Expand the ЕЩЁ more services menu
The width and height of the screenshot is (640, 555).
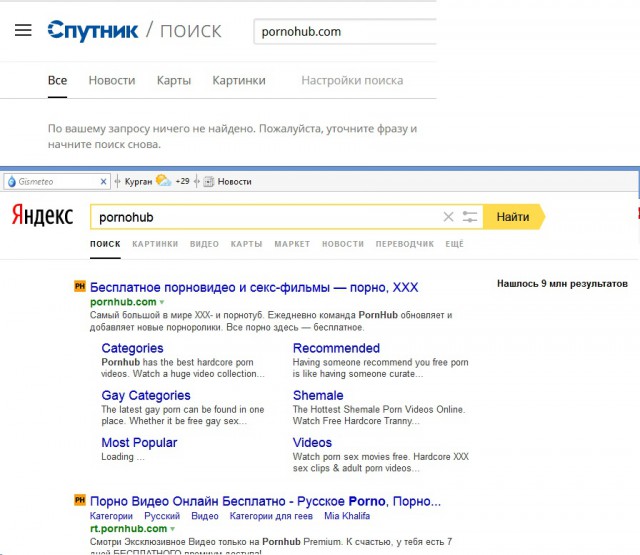pyautogui.click(x=455, y=244)
